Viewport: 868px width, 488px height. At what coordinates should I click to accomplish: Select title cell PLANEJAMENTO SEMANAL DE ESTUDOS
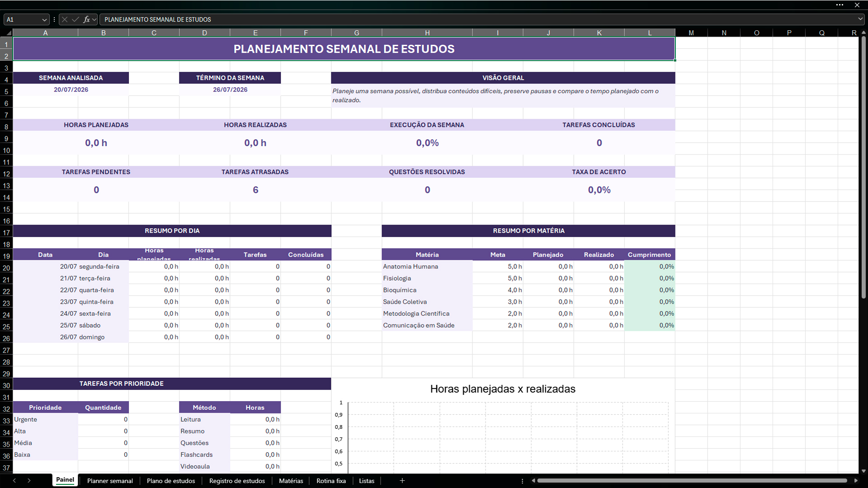[x=344, y=49]
